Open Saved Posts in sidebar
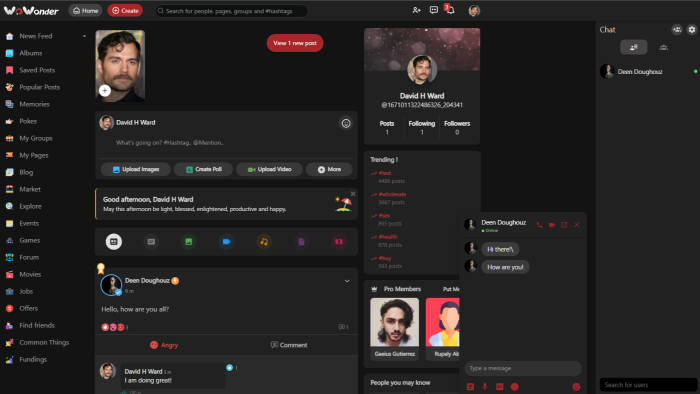700x394 pixels. [37, 70]
